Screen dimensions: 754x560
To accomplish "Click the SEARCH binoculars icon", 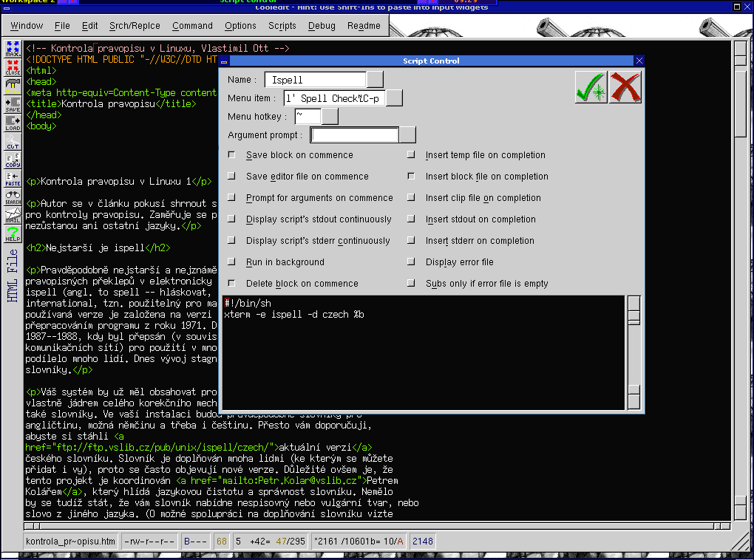I will coord(13,197).
